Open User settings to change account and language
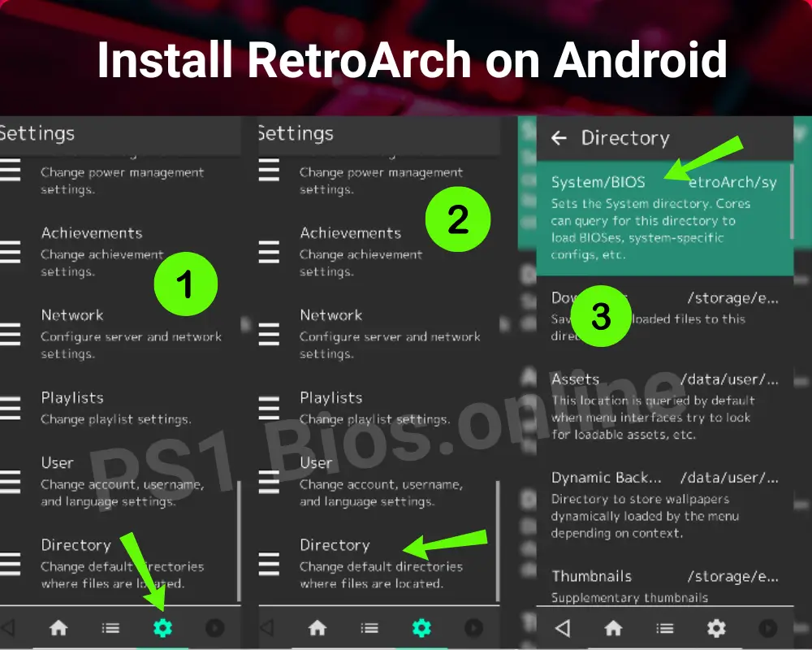Screen dimensions: 812x650 point(57,463)
